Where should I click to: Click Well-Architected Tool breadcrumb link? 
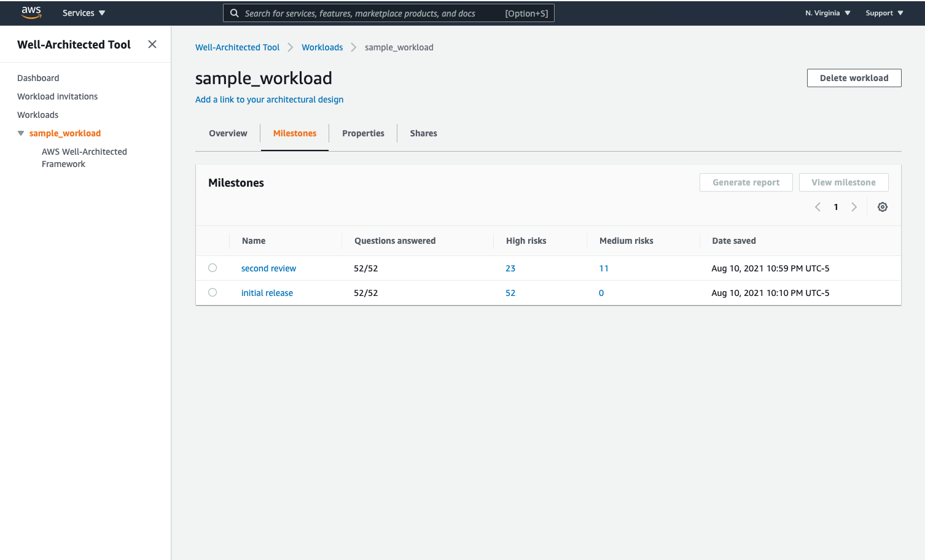[x=237, y=47]
